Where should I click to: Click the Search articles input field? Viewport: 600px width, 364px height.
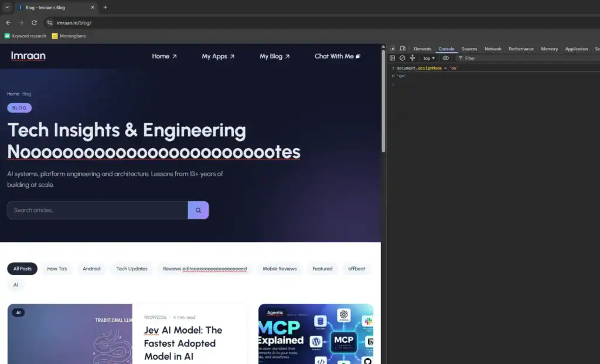[97, 210]
